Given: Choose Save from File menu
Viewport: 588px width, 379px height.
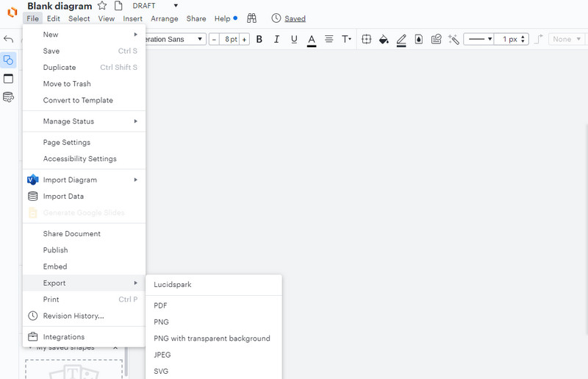Looking at the screenshot, I should [x=84, y=51].
